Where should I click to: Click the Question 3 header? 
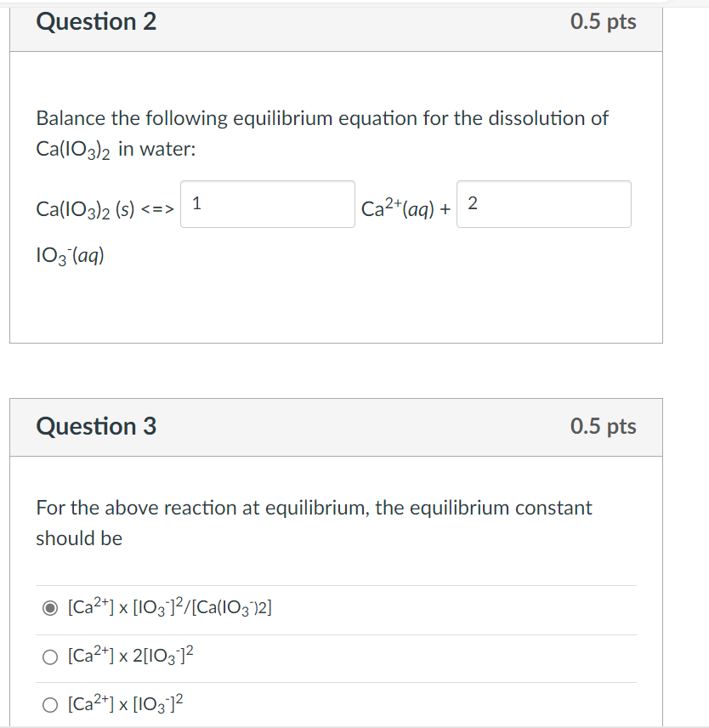95,427
